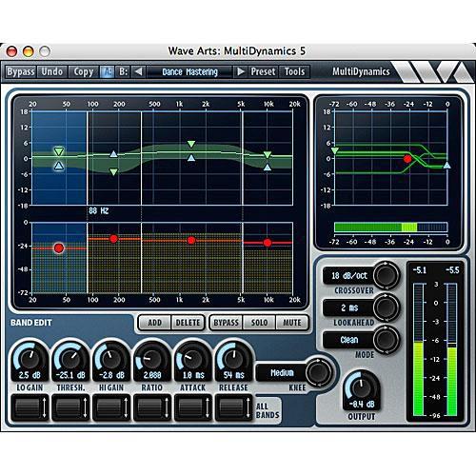
Task: Toggle the band SOLO button
Action: click(259, 323)
